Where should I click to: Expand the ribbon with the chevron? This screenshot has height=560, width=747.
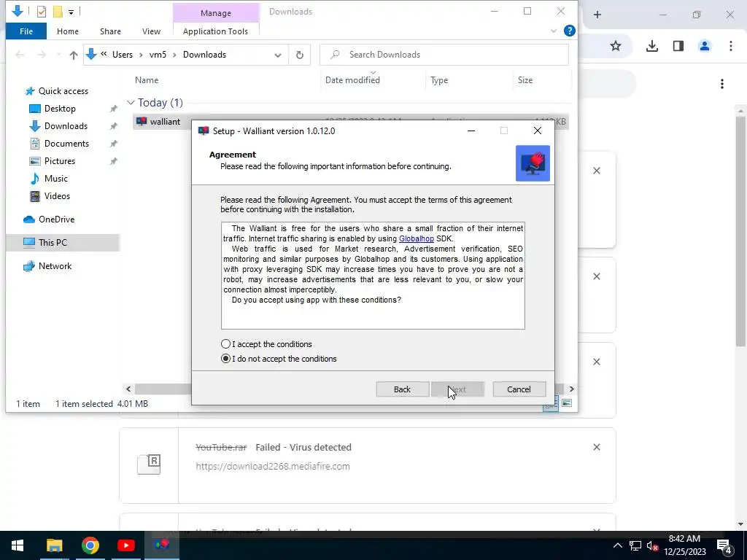(x=553, y=31)
